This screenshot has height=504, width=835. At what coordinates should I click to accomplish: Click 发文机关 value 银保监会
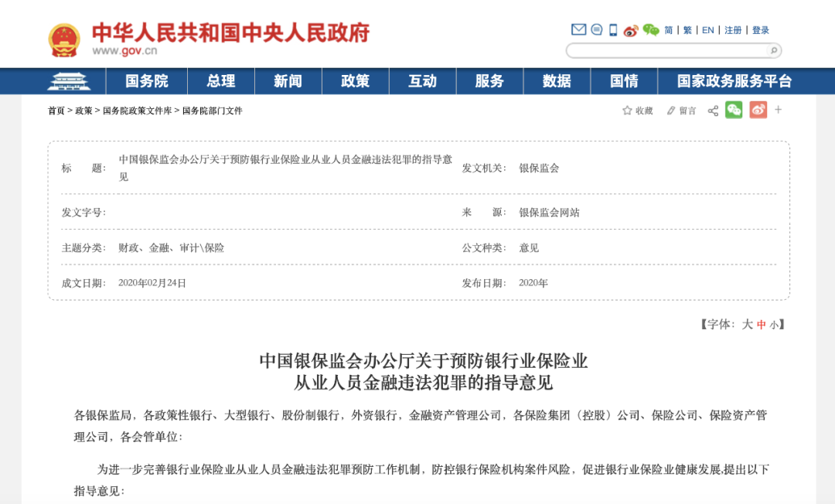(x=539, y=169)
